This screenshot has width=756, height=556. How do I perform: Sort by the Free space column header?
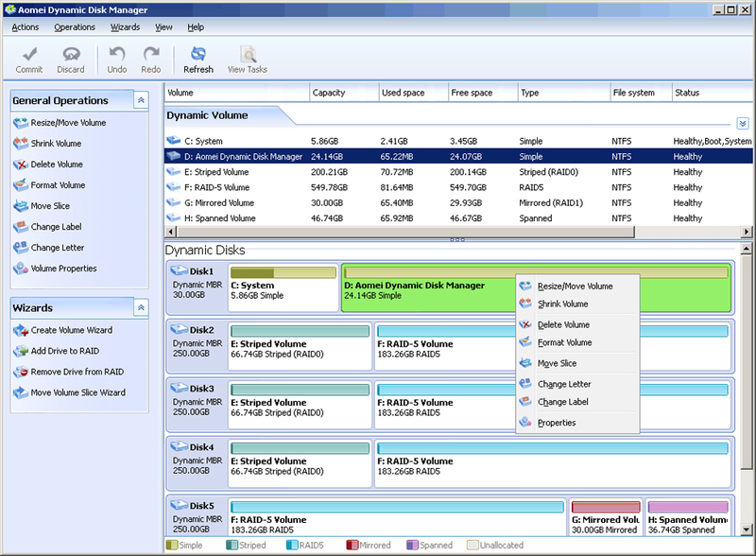[483, 93]
